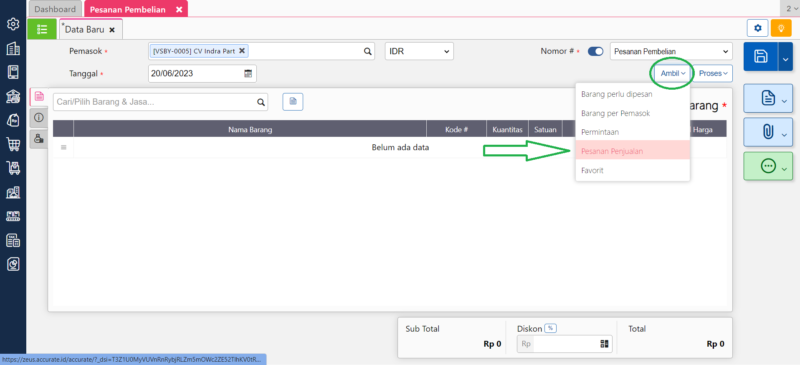Open the inventory hand-truck icon
Image resolution: width=800 pixels, height=365 pixels.
(13, 168)
